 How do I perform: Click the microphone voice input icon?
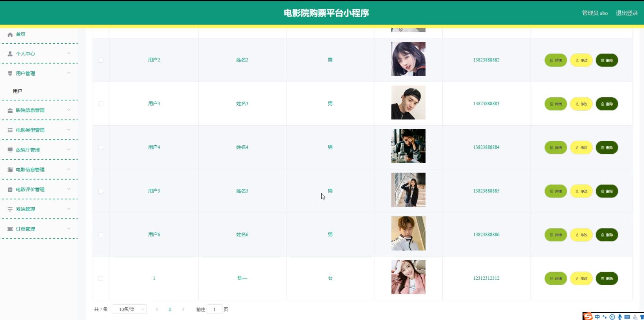tap(620, 317)
